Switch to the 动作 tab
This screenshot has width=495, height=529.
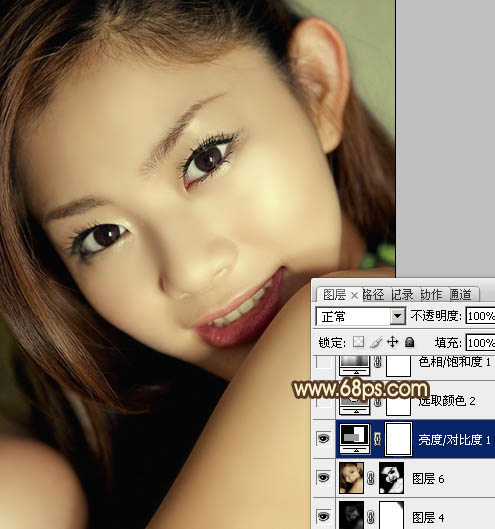point(431,295)
